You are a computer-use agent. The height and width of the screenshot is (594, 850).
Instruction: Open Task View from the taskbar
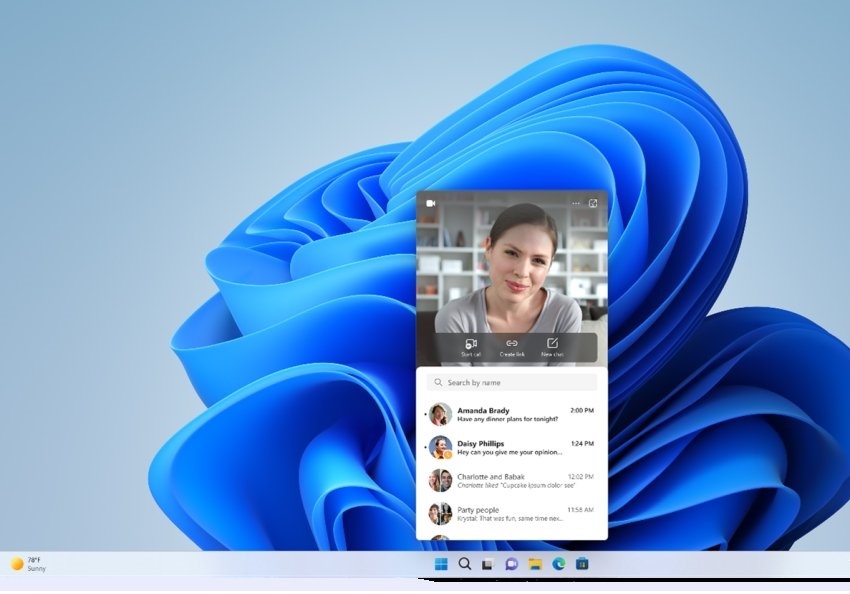tap(488, 564)
